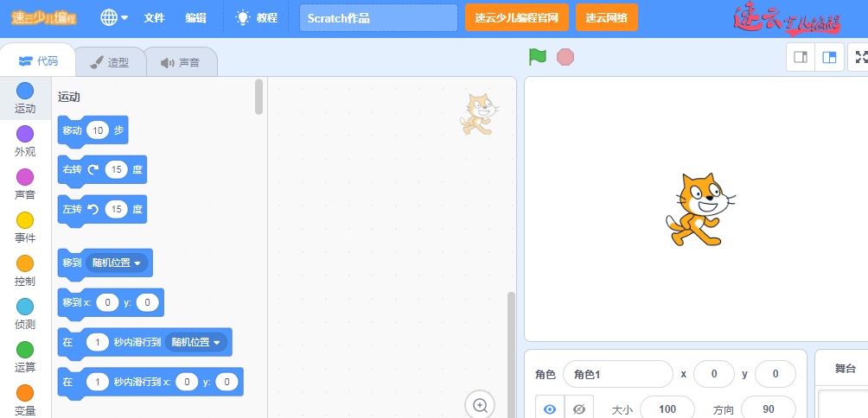Select the 外观 block category
Image resolution: width=868 pixels, height=418 pixels.
[25, 142]
